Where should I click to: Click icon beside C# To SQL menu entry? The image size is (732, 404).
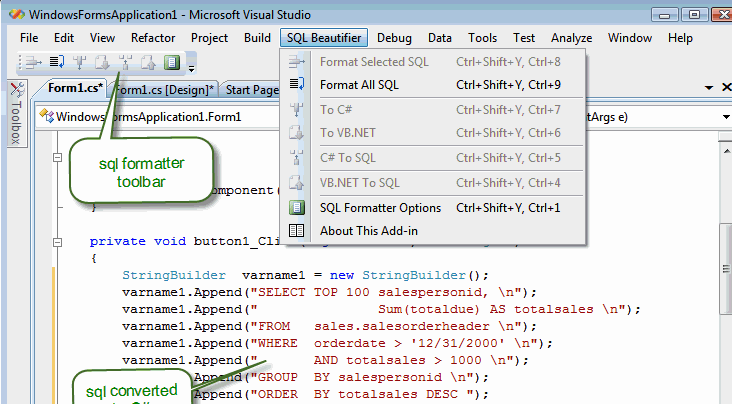point(296,158)
